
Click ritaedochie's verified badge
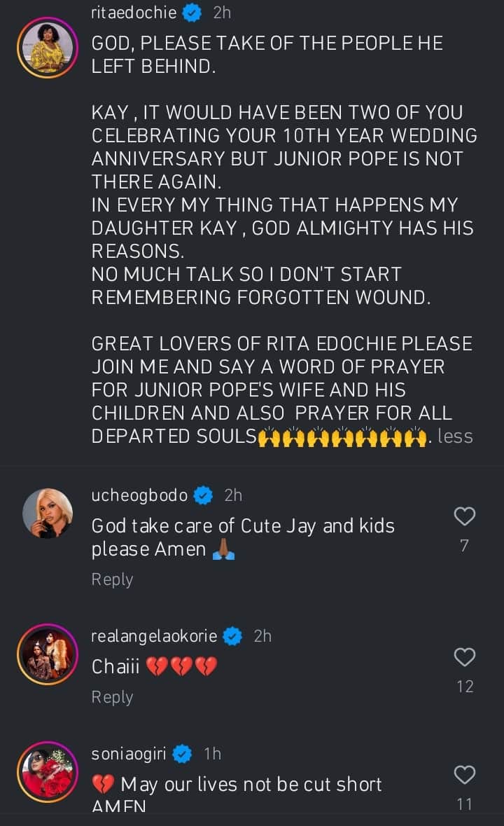click(x=193, y=13)
